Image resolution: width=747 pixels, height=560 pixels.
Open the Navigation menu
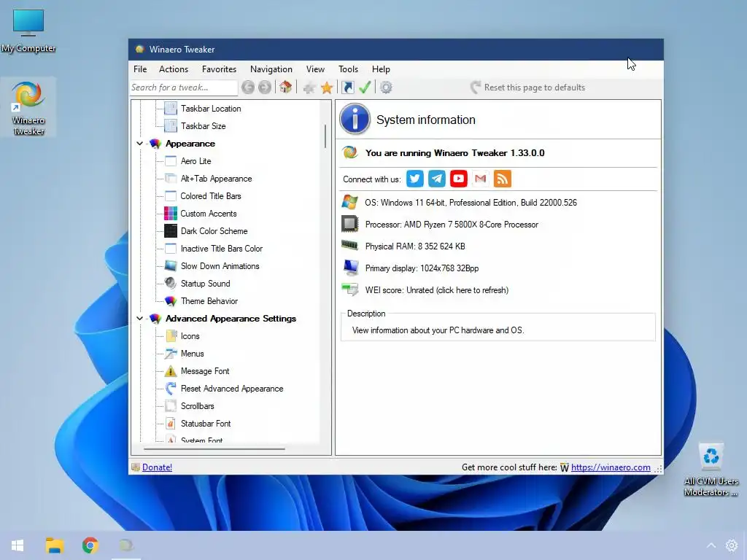pyautogui.click(x=271, y=69)
